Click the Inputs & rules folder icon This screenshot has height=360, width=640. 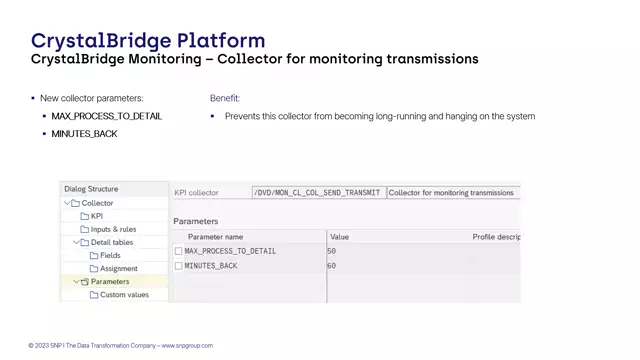(84, 229)
